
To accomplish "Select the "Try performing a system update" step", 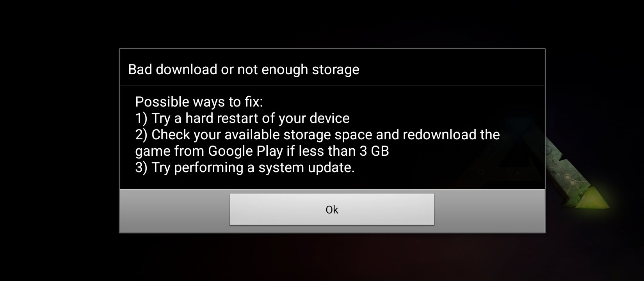I will click(x=245, y=167).
